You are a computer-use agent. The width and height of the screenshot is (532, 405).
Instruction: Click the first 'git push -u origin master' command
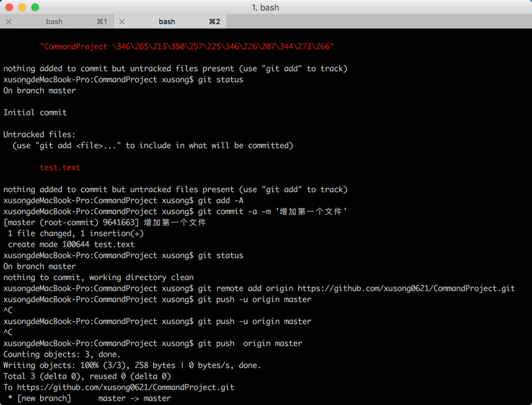coord(157,299)
